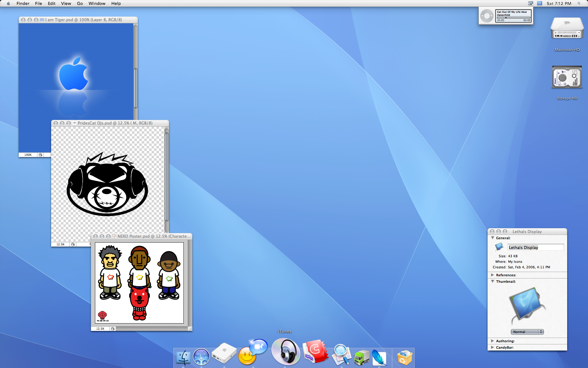Expand the Authoring section
The width and height of the screenshot is (588, 368).
point(492,341)
